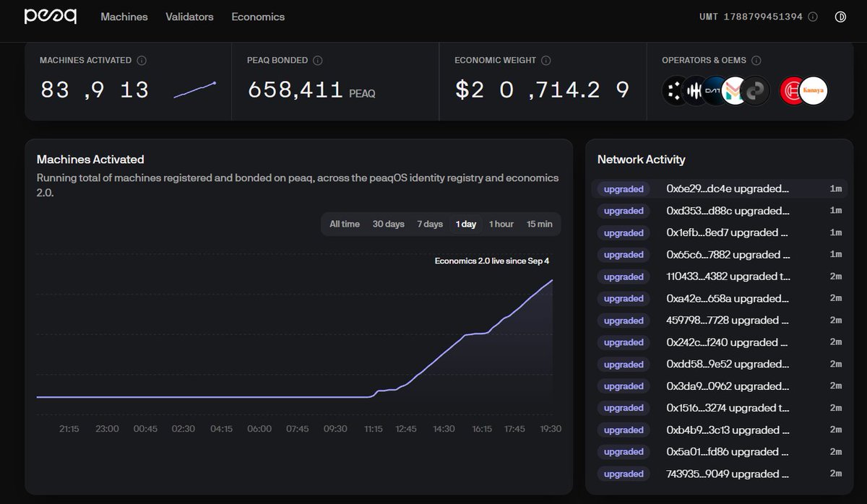Click the 19:30 time axis label
Viewport: 867px width, 504px height.
tap(551, 429)
